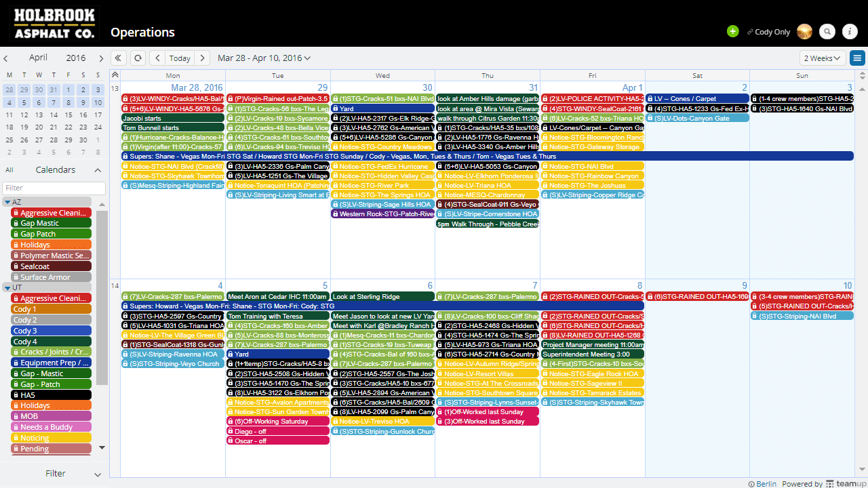Open the info icon in header
Screen dimensions: 868x488
pos(850,31)
